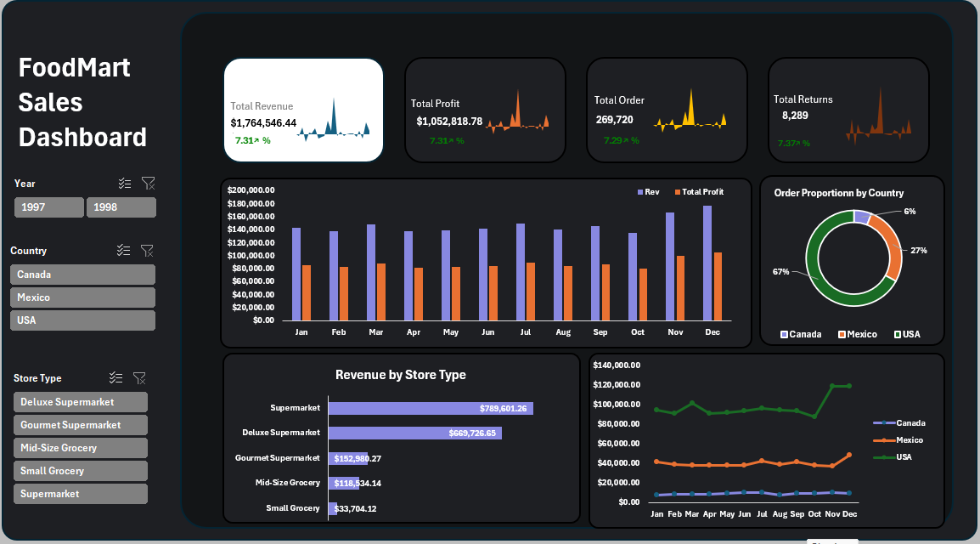Click the 6% donut label

pos(910,212)
